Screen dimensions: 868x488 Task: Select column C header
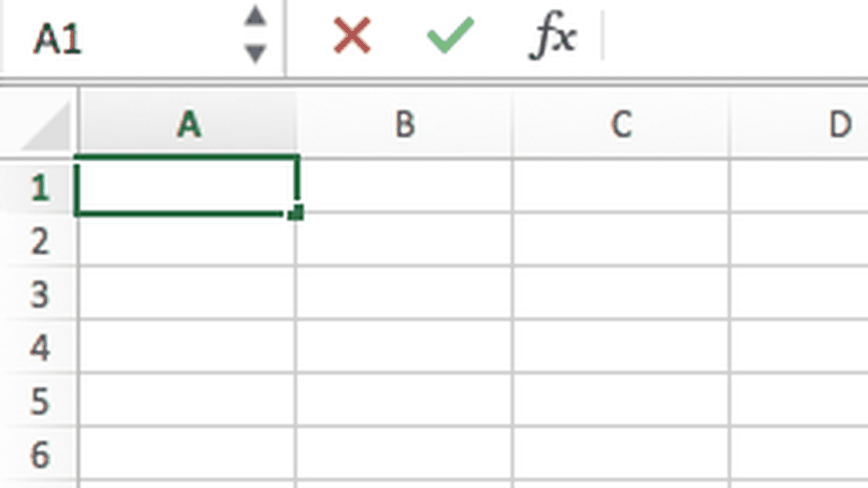coord(621,125)
